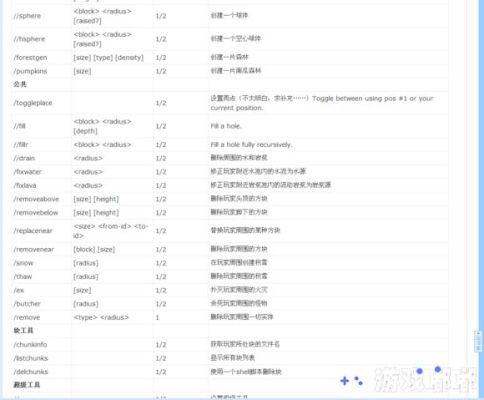Click the //sphere command cell
Image resolution: width=484 pixels, height=400 pixels.
pos(27,16)
